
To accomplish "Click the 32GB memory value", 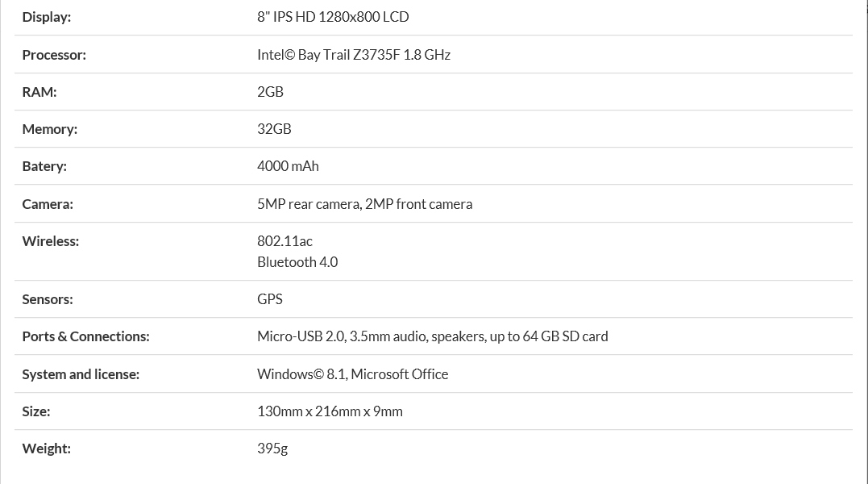I will pos(274,129).
